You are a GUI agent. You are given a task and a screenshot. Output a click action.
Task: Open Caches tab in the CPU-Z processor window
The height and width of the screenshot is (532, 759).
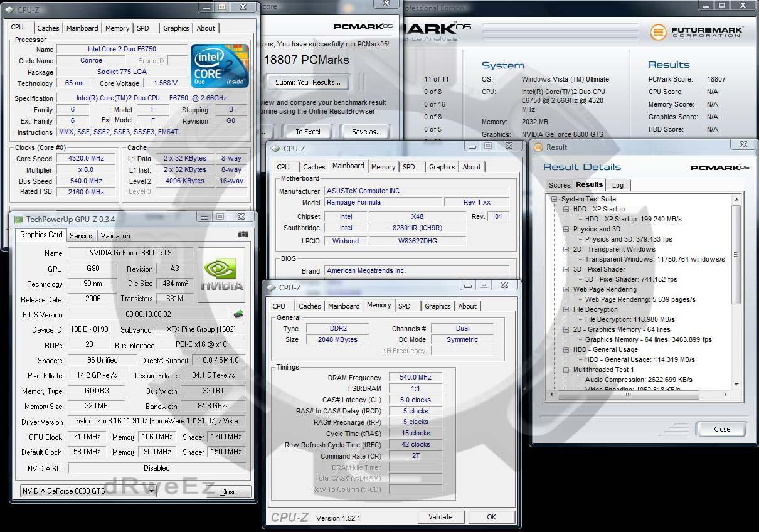48,28
